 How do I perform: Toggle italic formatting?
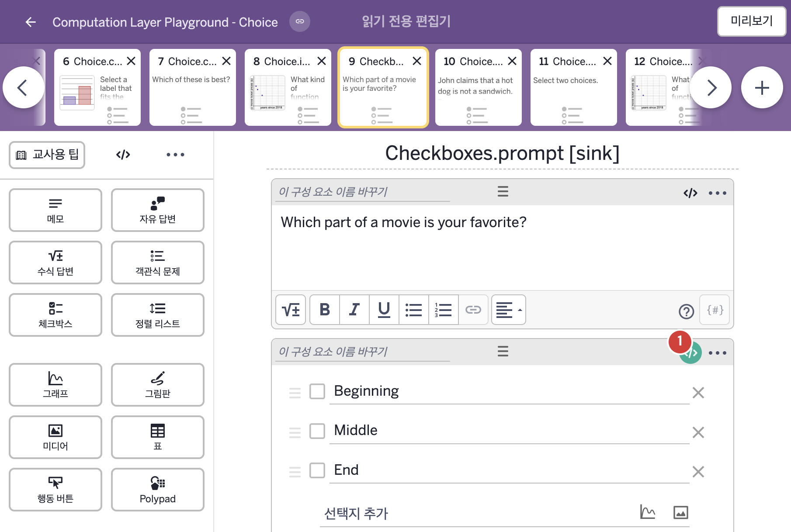click(x=354, y=310)
